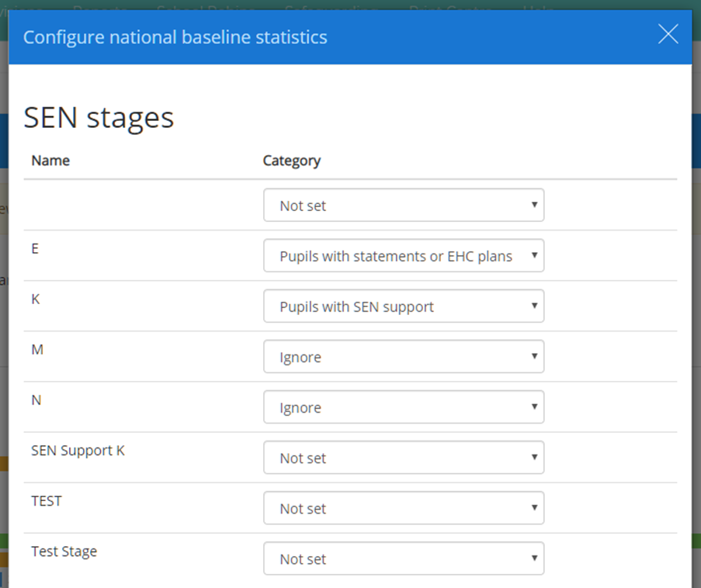This screenshot has height=588, width=701.
Task: Select the SEN Support K row label
Action: pyautogui.click(x=78, y=450)
